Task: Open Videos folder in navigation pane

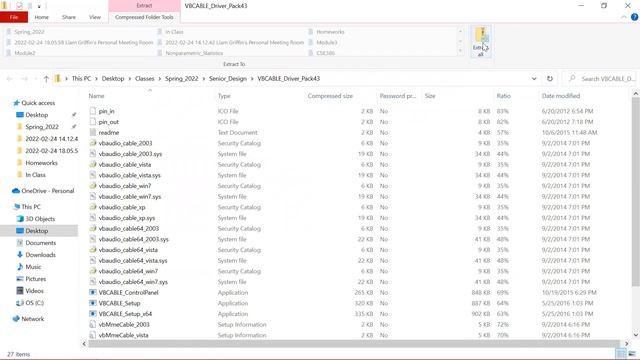Action: coord(34,291)
